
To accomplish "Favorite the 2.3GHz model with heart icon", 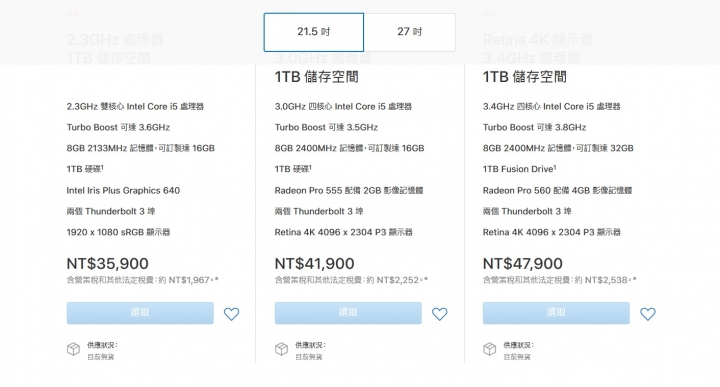I will (231, 314).
